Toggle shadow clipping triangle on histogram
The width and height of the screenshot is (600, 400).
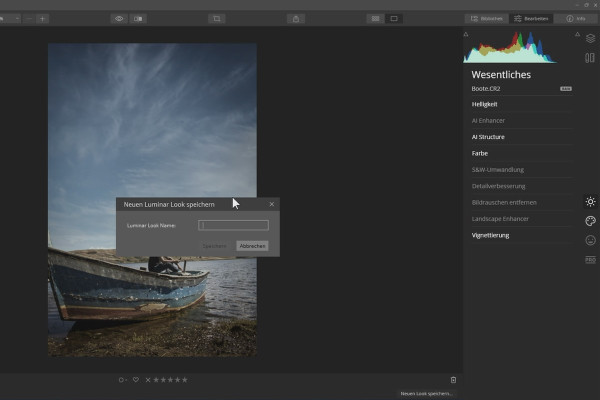[466, 34]
